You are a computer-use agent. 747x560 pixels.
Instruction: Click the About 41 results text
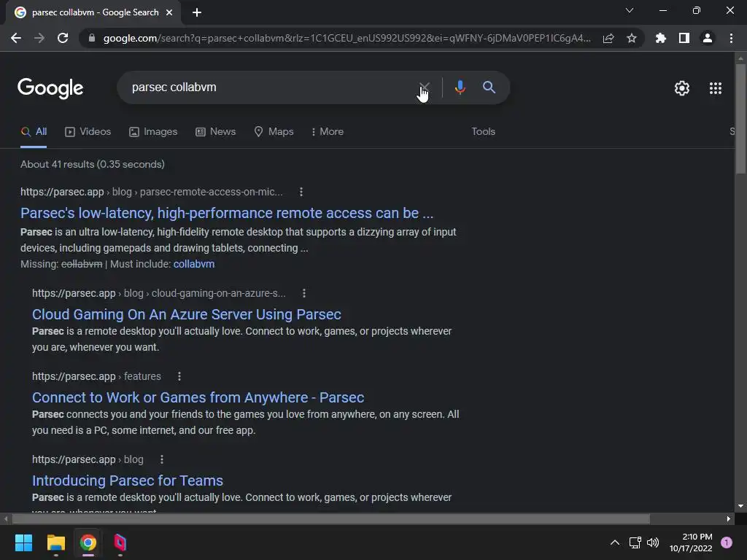tap(93, 164)
